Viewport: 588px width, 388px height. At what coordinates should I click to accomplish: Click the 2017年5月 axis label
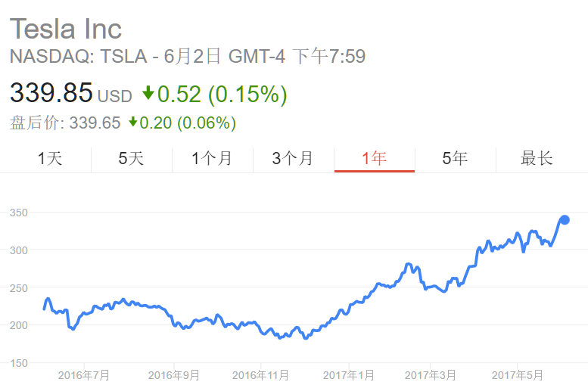pos(518,375)
